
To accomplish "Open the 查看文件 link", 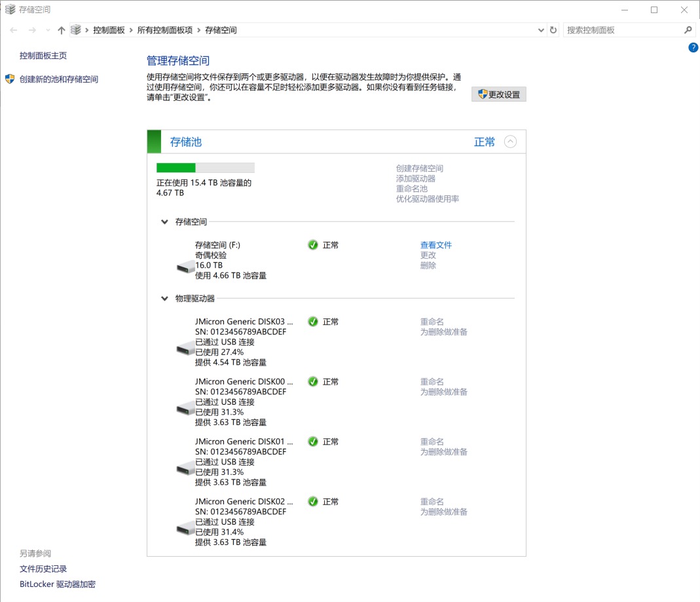I will point(436,245).
